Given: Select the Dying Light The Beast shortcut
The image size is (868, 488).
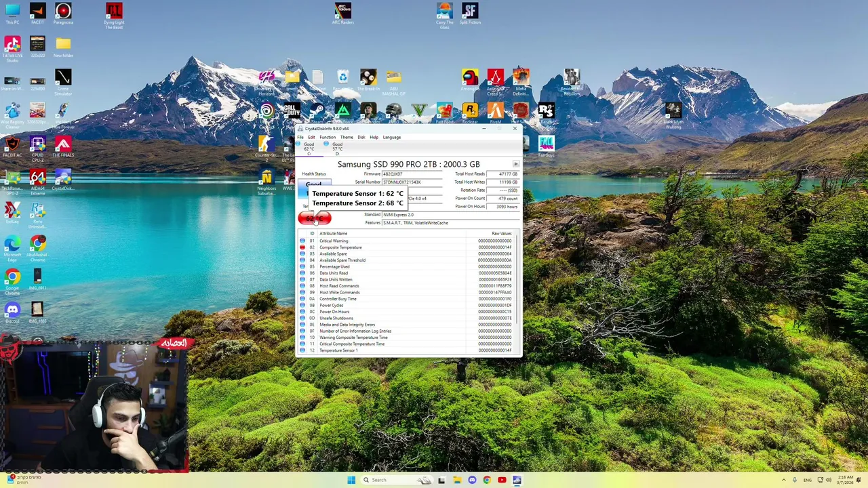Looking at the screenshot, I should (x=114, y=16).
